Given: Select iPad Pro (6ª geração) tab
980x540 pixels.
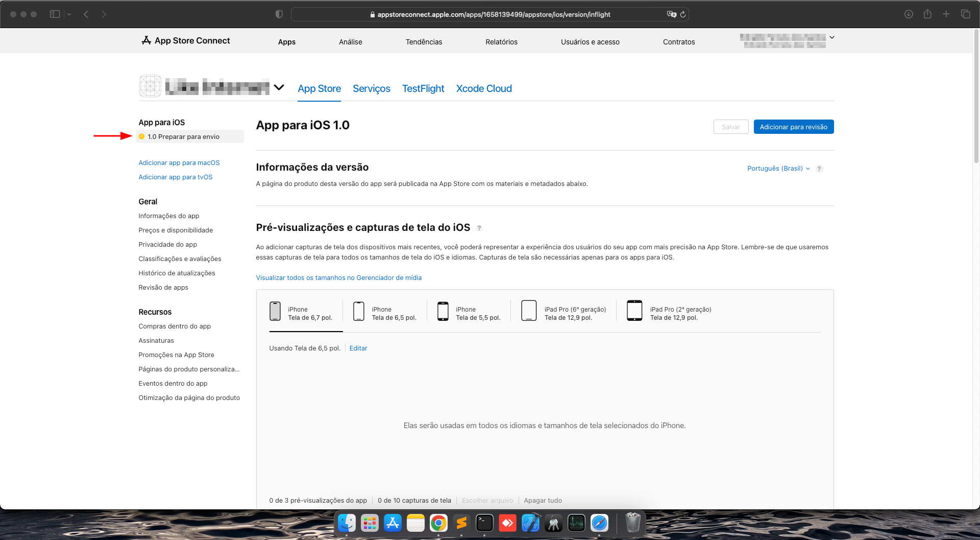Looking at the screenshot, I should coord(563,311).
